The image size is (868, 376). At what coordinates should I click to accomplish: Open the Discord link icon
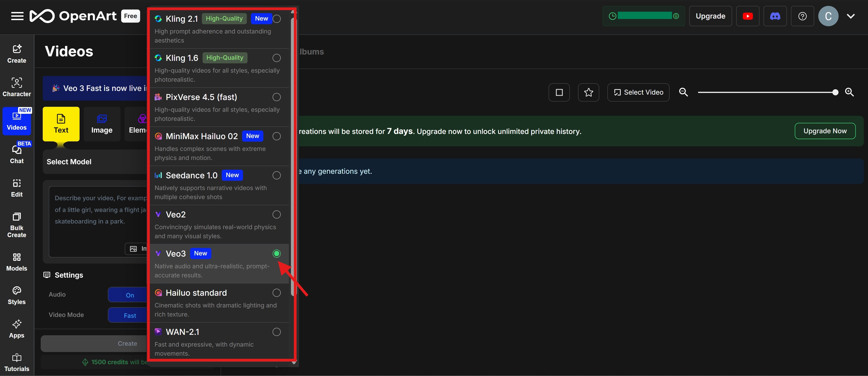pos(775,16)
